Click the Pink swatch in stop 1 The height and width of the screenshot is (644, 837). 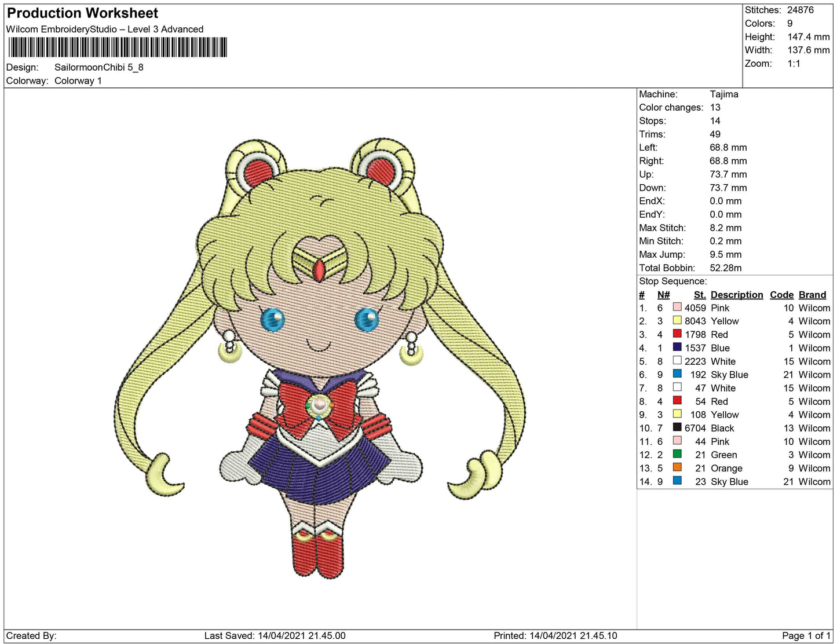tap(677, 308)
